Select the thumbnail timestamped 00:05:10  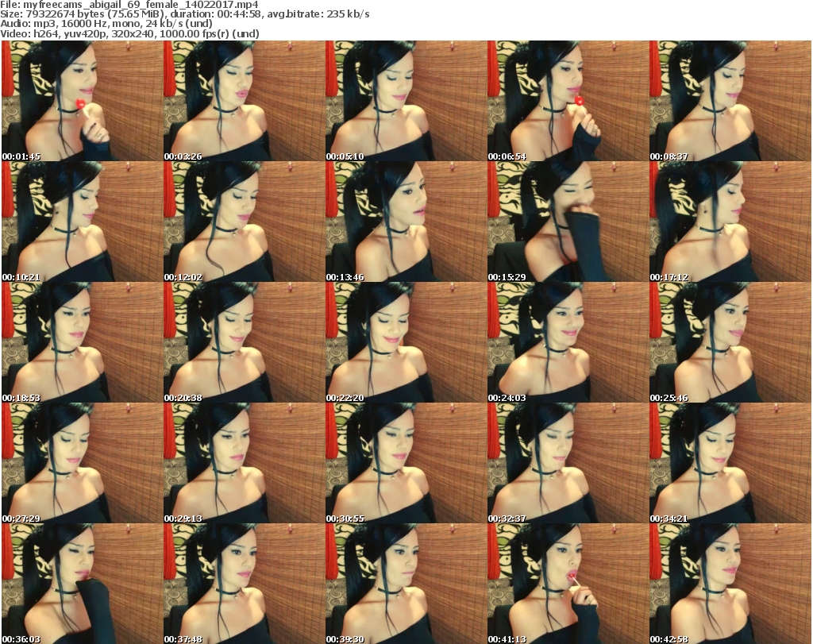click(406, 101)
